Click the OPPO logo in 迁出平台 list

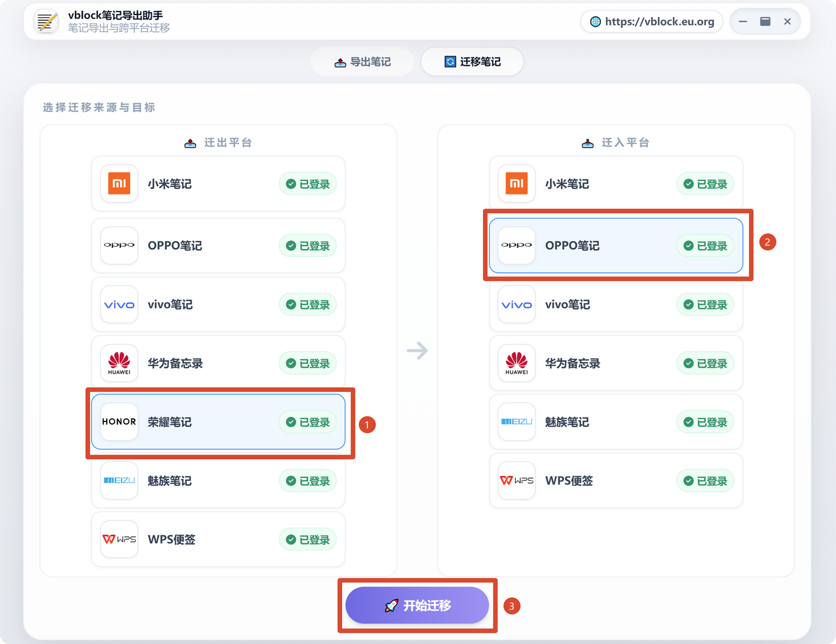(119, 245)
